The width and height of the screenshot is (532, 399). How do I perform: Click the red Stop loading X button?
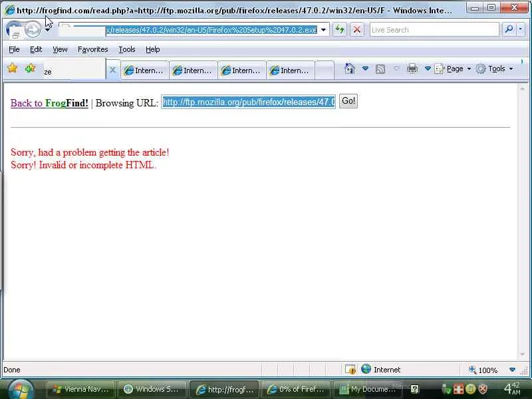(x=357, y=30)
